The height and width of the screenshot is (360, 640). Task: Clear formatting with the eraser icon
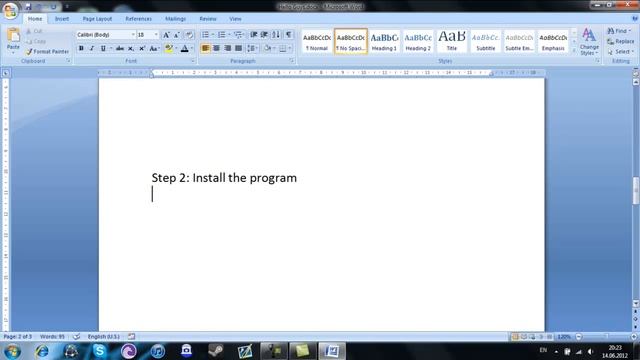tap(189, 35)
